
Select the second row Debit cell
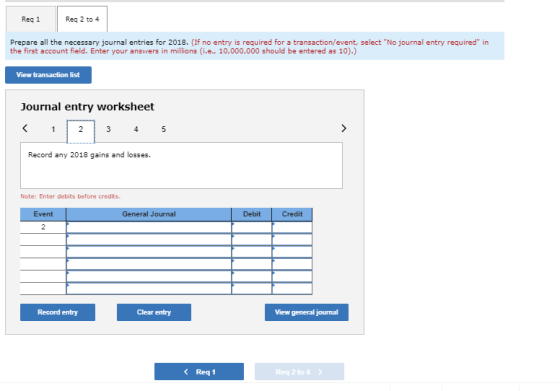click(252, 239)
